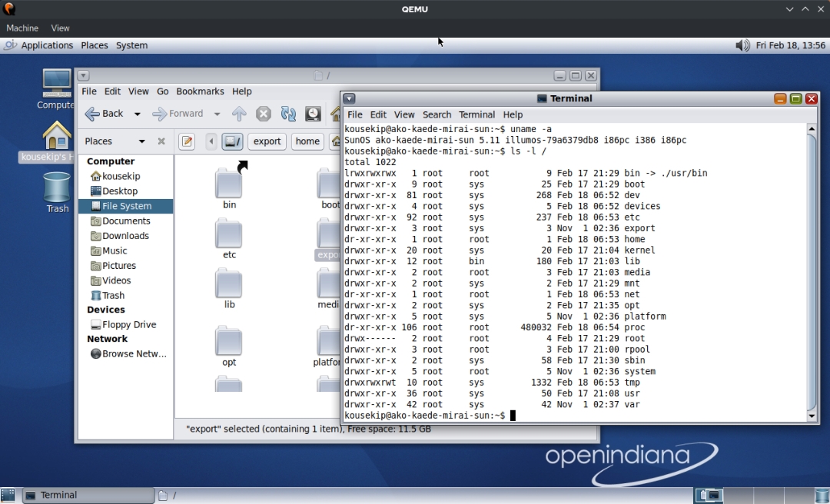Open the Search menu in Terminal

[x=437, y=114]
